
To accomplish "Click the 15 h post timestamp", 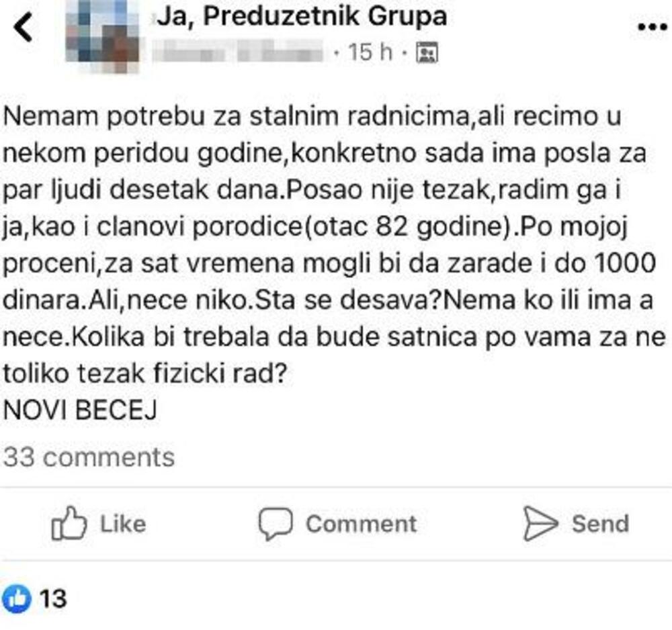I will (370, 52).
